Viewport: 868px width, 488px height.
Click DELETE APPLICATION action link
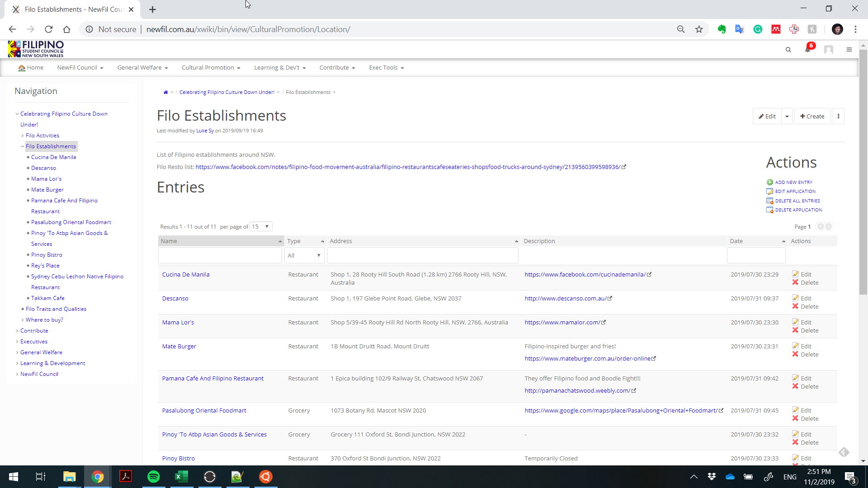[798, 210]
